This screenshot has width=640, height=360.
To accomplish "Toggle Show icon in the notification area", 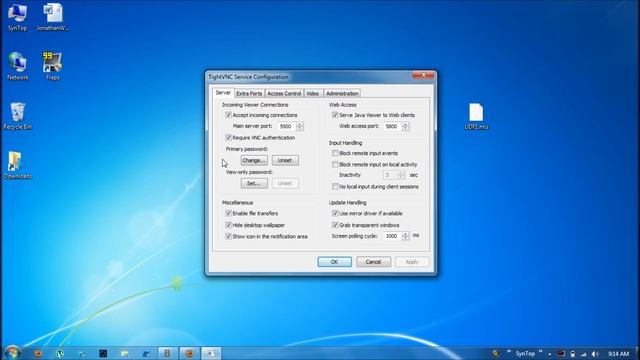I will [x=229, y=236].
